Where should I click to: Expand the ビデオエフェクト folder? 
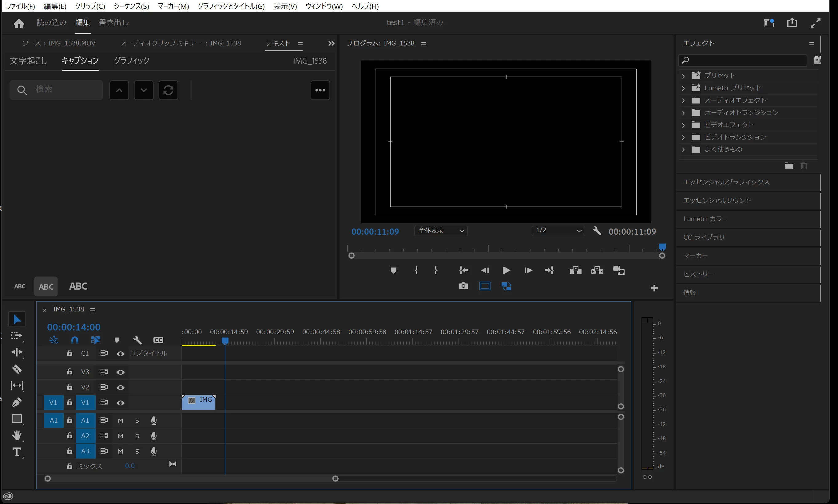click(x=683, y=125)
